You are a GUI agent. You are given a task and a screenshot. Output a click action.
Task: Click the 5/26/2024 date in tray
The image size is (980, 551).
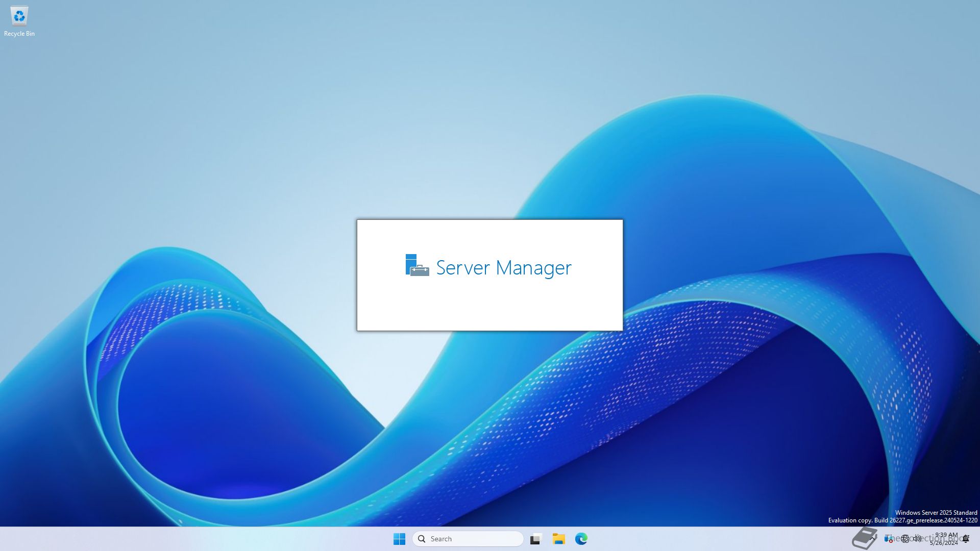943,543
